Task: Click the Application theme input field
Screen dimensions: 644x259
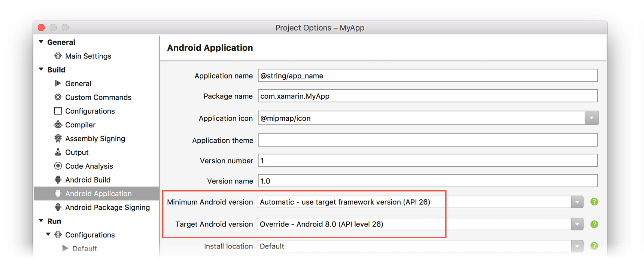Action: click(x=428, y=140)
